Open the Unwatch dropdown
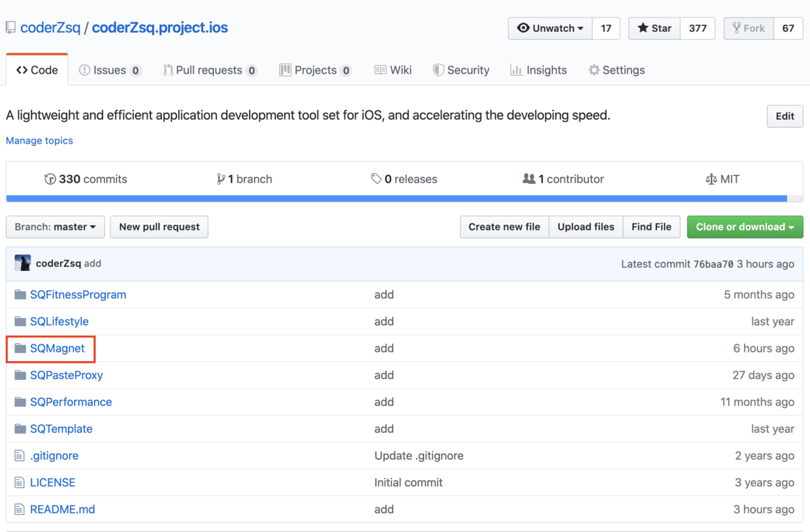810x532 pixels. [551, 28]
